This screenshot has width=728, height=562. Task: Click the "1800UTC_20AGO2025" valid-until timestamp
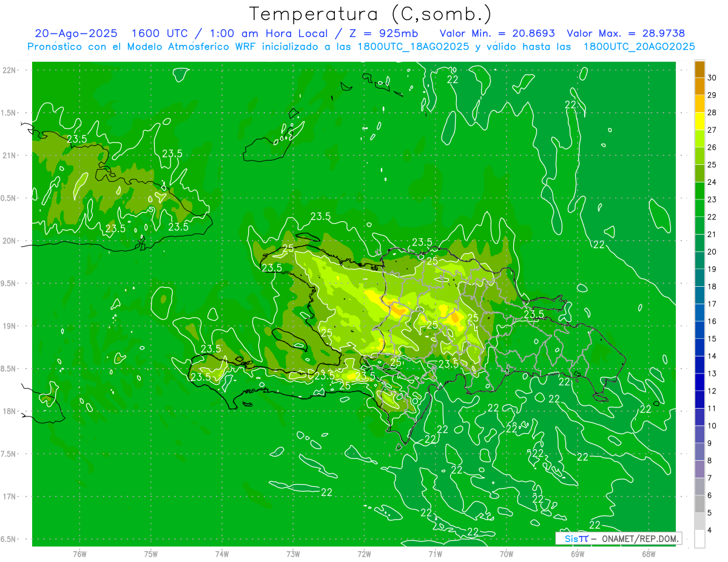point(639,47)
